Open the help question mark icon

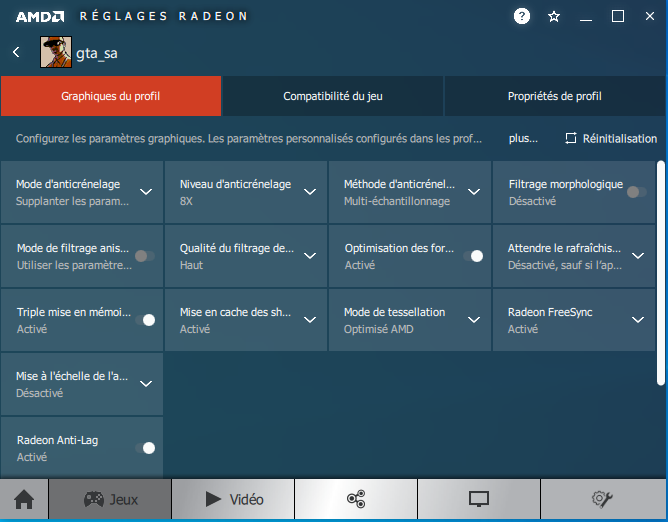click(521, 16)
